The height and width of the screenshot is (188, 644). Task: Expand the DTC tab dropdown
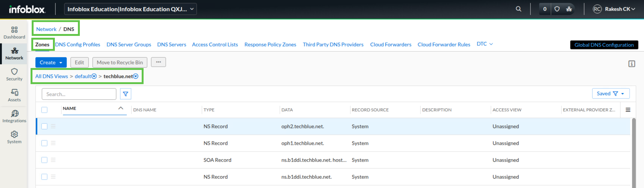click(x=485, y=44)
